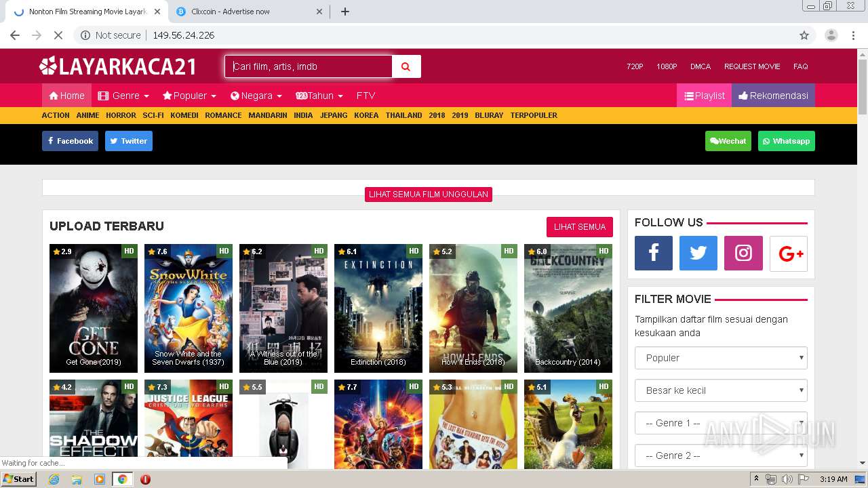
Task: Click the page vertical scrollbar thumb
Action: point(863,87)
